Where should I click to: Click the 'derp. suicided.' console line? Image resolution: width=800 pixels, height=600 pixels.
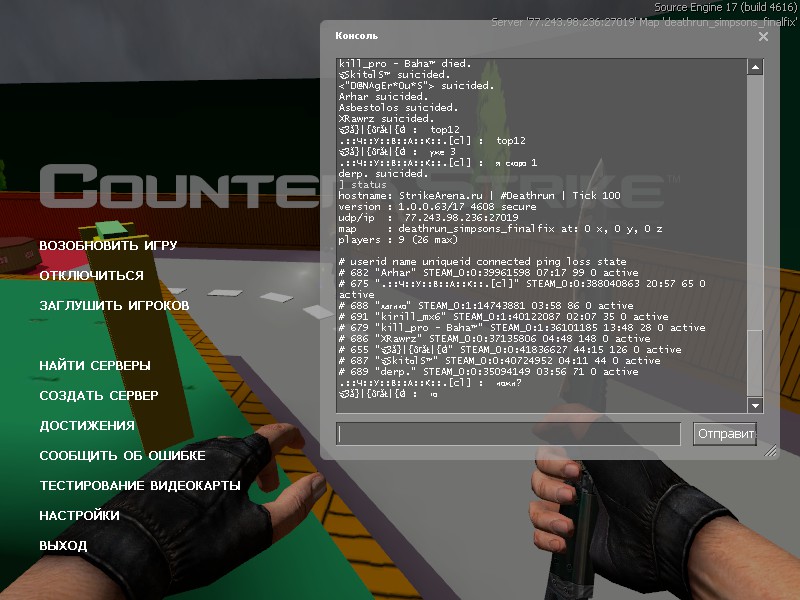pos(383,173)
